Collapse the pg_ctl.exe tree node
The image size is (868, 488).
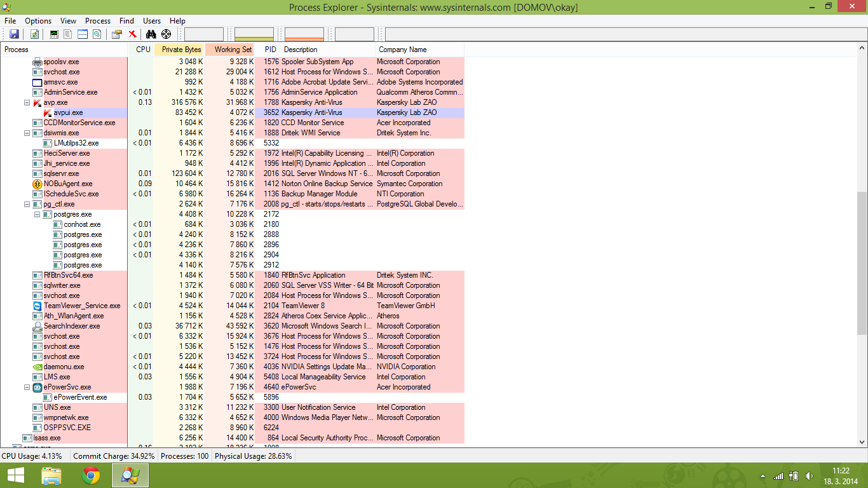[x=27, y=204]
